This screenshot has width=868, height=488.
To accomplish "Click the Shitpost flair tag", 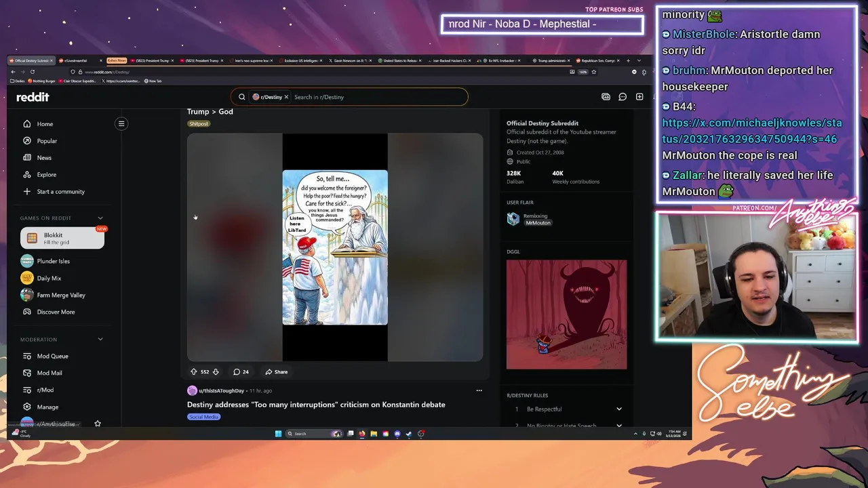I will [x=199, y=124].
